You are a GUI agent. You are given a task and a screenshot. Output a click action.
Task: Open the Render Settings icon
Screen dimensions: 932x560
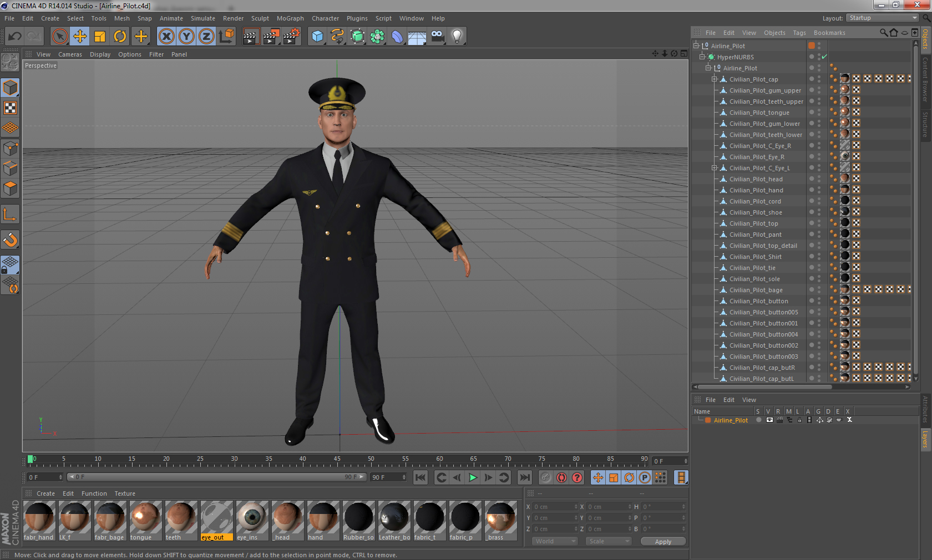(x=291, y=36)
